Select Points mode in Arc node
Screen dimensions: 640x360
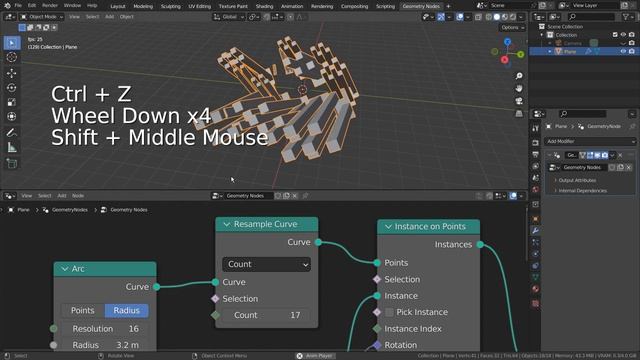point(82,311)
